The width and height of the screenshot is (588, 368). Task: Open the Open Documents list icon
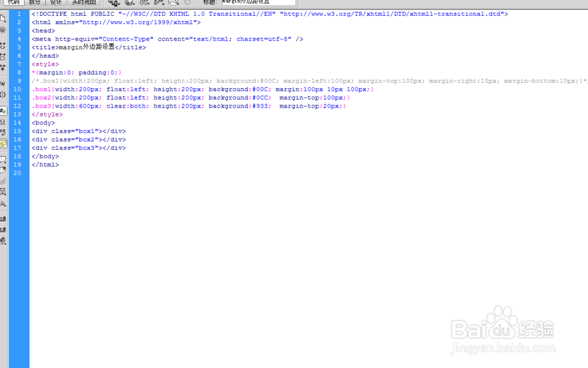[3, 18]
